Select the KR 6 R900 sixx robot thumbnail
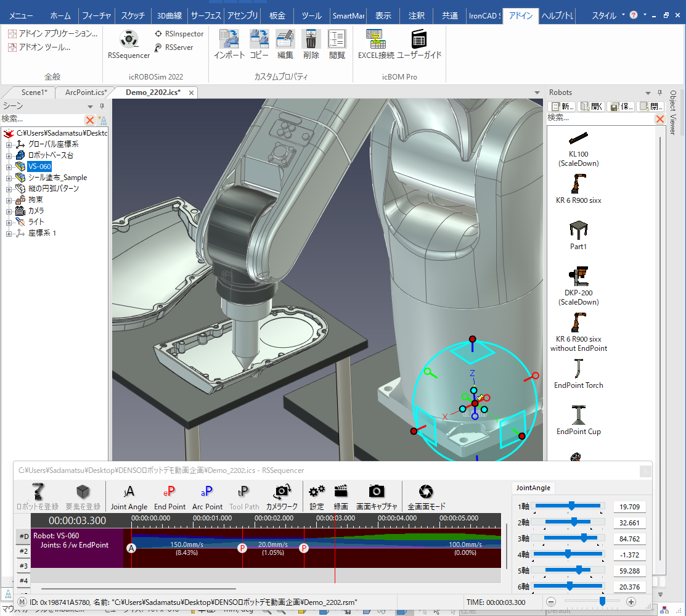Viewport: 686px width, 616px height. (578, 184)
